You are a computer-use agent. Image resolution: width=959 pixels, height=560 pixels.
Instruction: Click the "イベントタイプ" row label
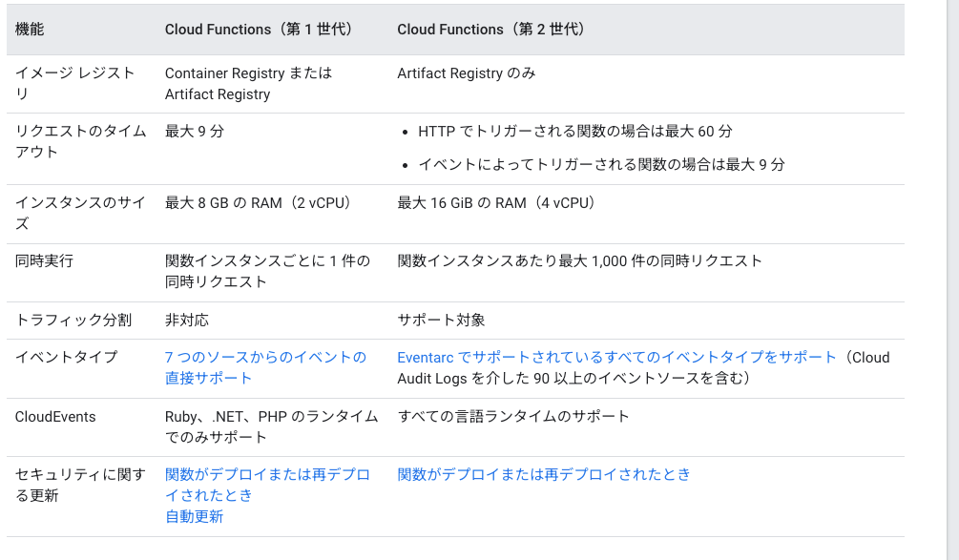[53, 357]
